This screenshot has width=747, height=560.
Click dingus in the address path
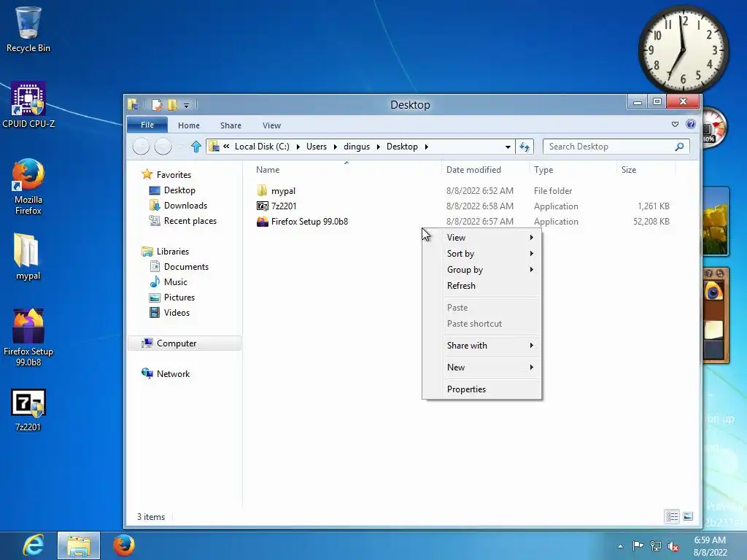coord(356,146)
